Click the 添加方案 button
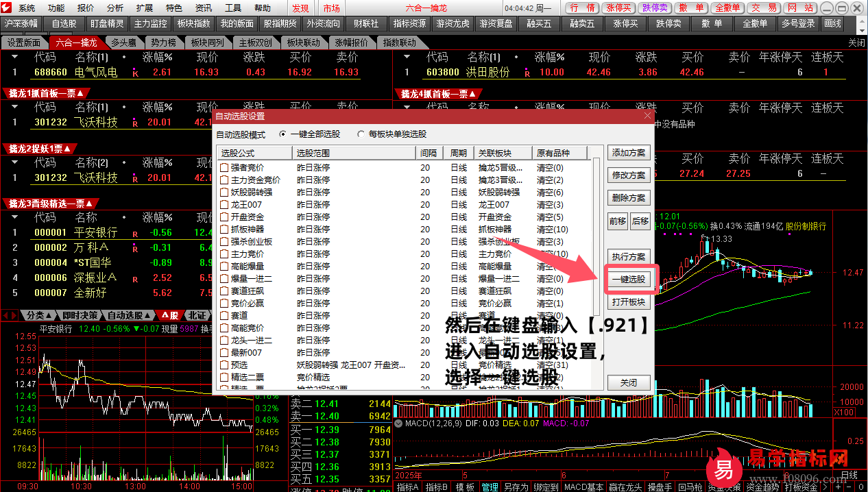The width and height of the screenshot is (868, 492). pyautogui.click(x=628, y=153)
